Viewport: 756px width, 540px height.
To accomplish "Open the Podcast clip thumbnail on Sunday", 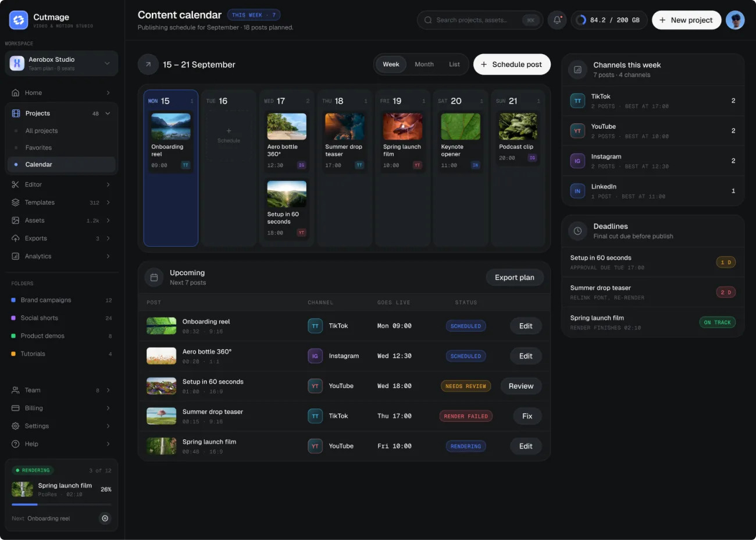I will pyautogui.click(x=518, y=126).
